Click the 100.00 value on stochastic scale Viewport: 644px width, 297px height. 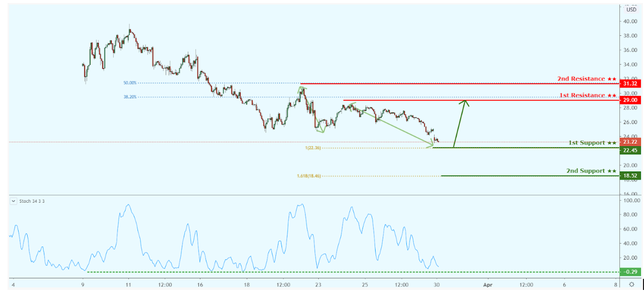point(632,200)
